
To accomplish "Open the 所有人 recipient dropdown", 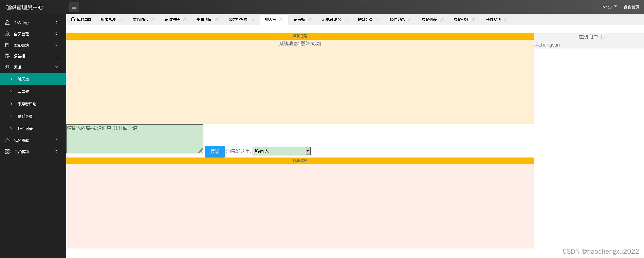I will (282, 151).
